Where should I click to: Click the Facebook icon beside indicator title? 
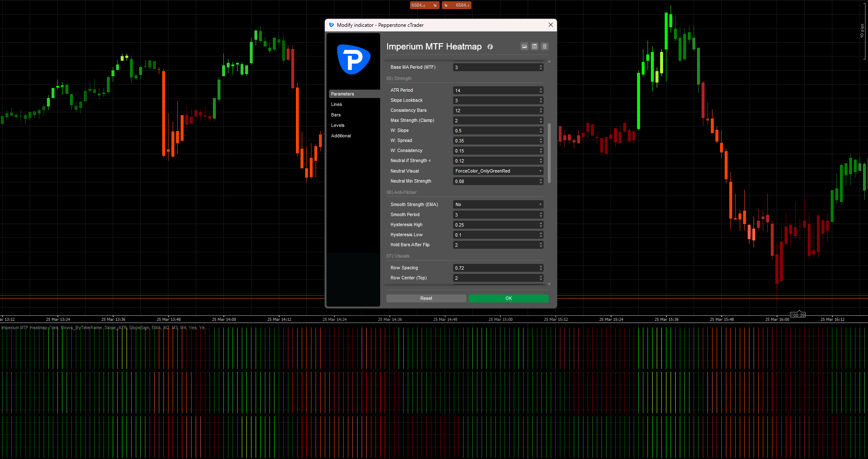click(490, 47)
